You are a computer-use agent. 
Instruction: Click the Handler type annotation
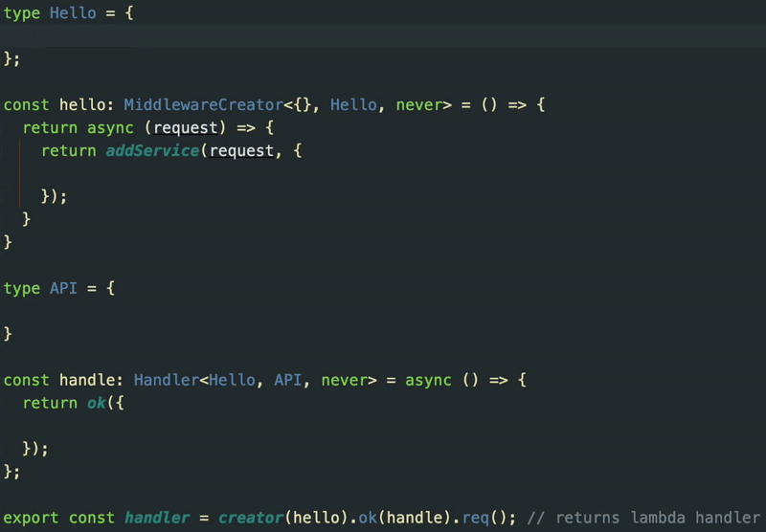166,381
